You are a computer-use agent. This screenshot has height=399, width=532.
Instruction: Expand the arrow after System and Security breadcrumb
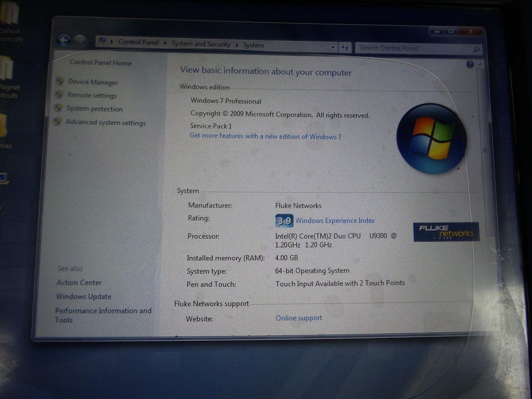pos(237,45)
